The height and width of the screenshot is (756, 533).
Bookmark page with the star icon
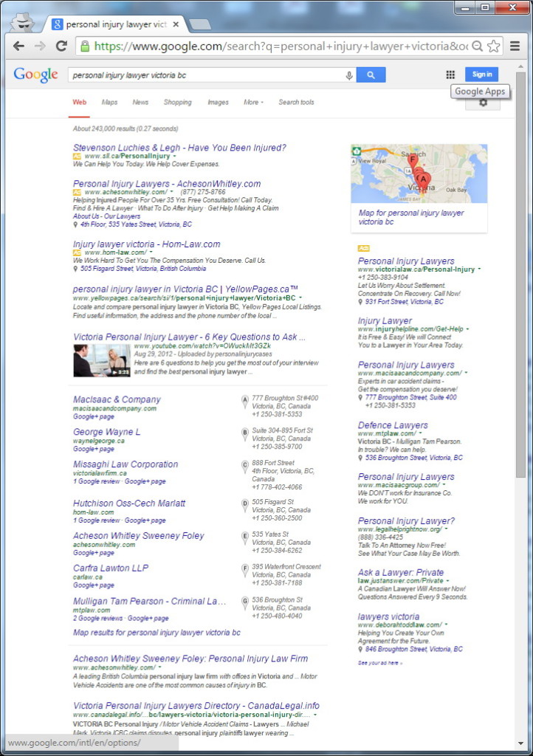[x=493, y=46]
